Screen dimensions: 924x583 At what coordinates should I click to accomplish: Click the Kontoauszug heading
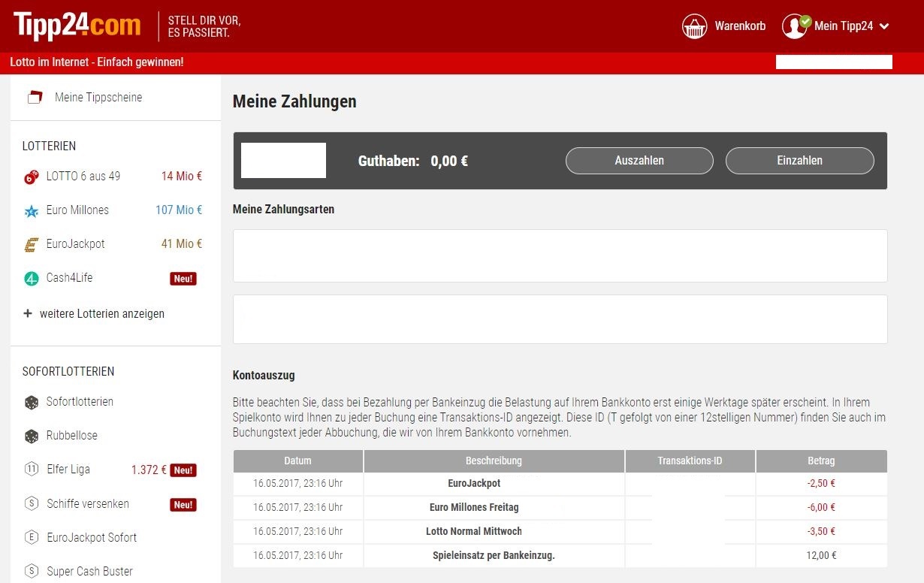264,375
